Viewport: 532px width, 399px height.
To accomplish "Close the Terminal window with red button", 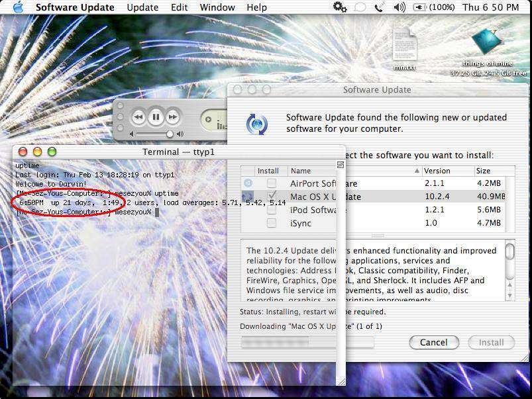I will [23, 152].
